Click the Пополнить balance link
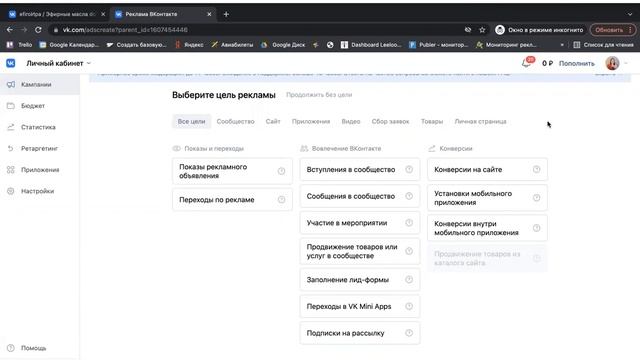This screenshot has width=640, height=360. [x=577, y=63]
